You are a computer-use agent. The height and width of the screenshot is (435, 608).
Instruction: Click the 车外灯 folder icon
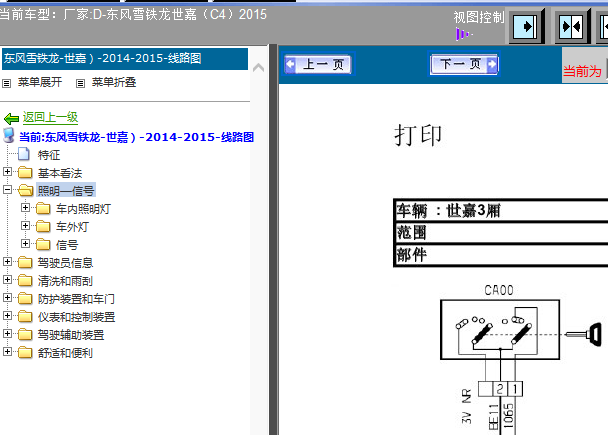[x=43, y=226]
